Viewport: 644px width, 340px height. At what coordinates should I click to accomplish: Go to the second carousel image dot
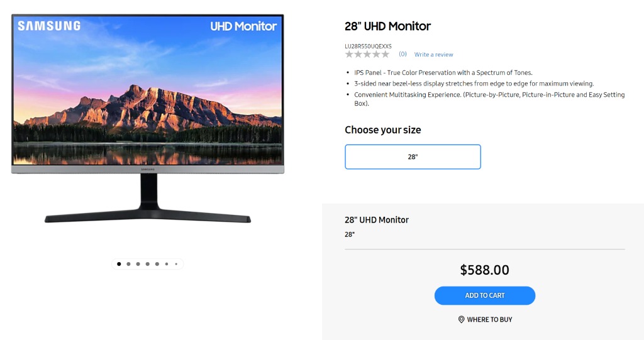pyautogui.click(x=128, y=264)
